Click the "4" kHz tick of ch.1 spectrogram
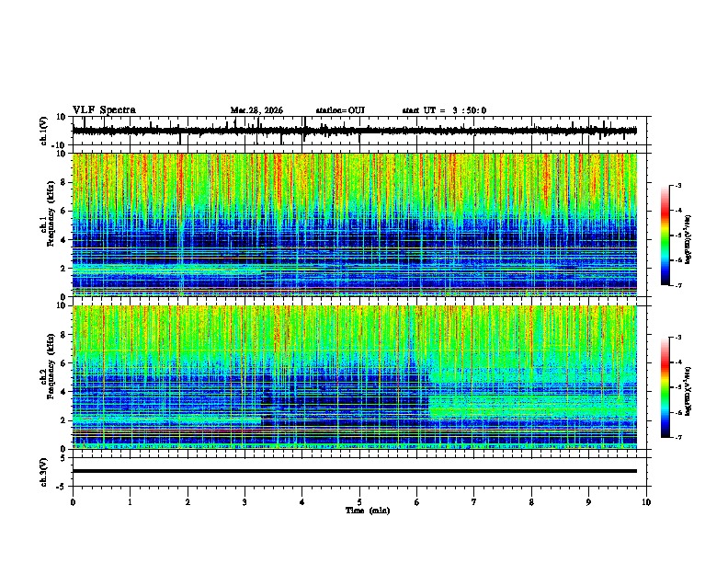 (x=63, y=240)
